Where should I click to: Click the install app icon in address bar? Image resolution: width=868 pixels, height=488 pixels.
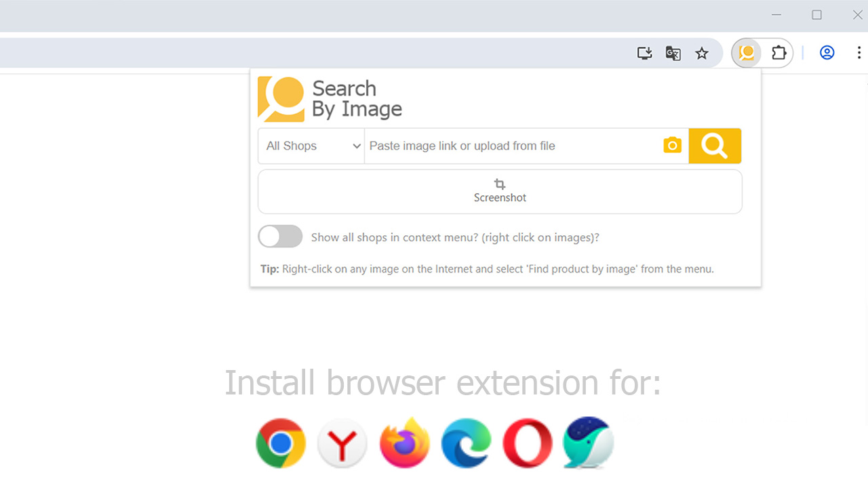(x=644, y=53)
